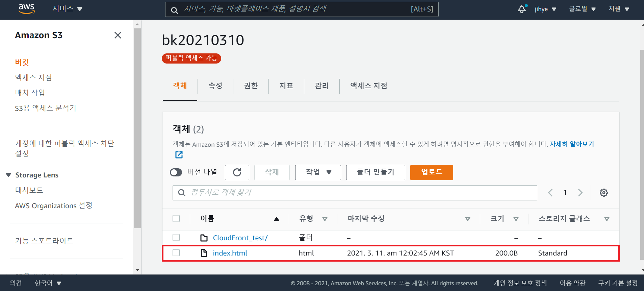Select 배치 작업 in the sidebar
This screenshot has height=291, width=644.
30,93
